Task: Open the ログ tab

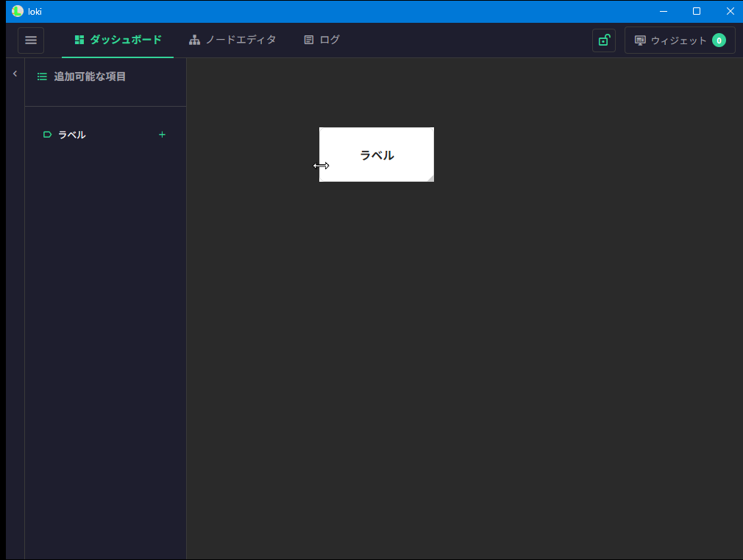Action: coord(321,40)
